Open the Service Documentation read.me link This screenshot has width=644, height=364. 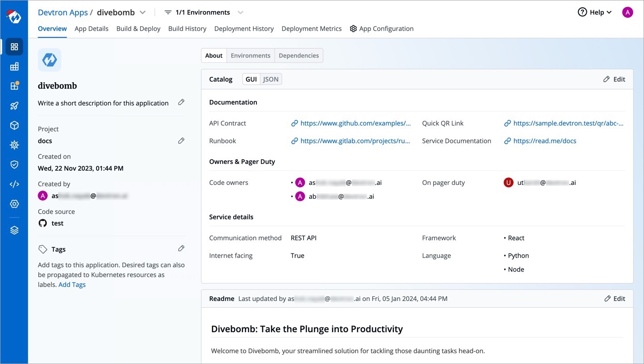coord(544,141)
